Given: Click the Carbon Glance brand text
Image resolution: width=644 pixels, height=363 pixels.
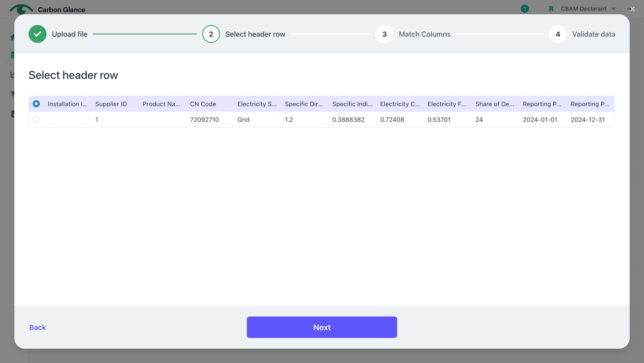Looking at the screenshot, I should [61, 9].
